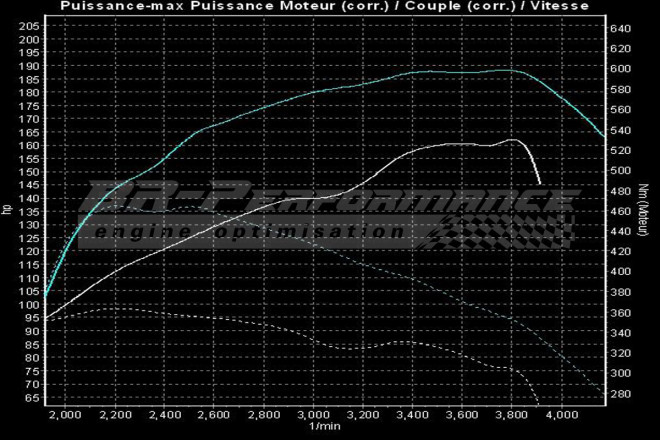The height and width of the screenshot is (440, 660).
Task: Select the 4,000 rpm tick label
Action: tap(562, 415)
